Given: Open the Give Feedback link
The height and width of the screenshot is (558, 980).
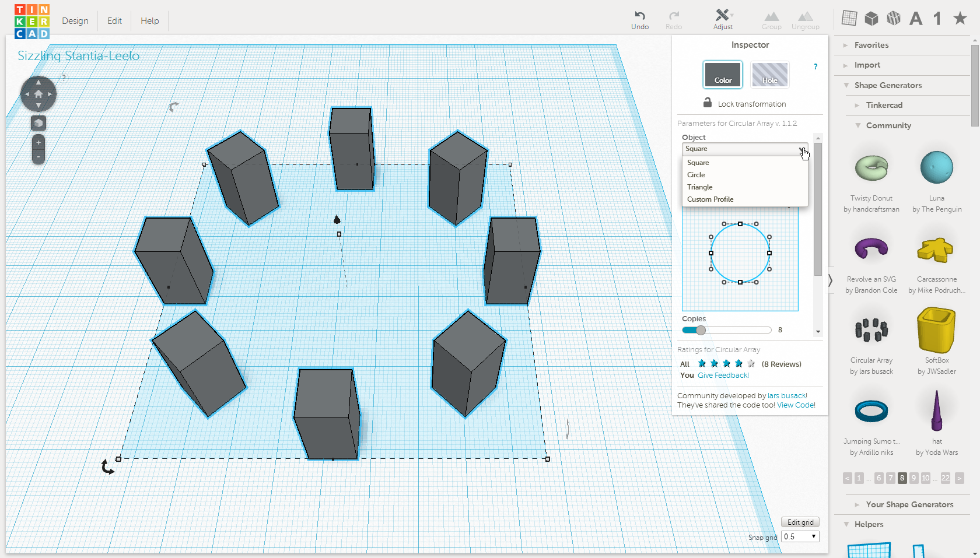Looking at the screenshot, I should point(723,375).
